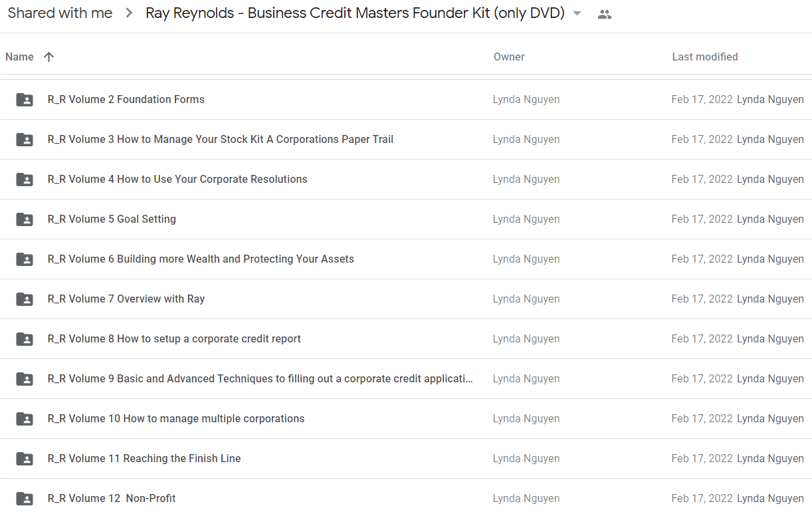
Task: Click owner Lynda Nguyen in Volume 5 row
Action: tap(526, 219)
